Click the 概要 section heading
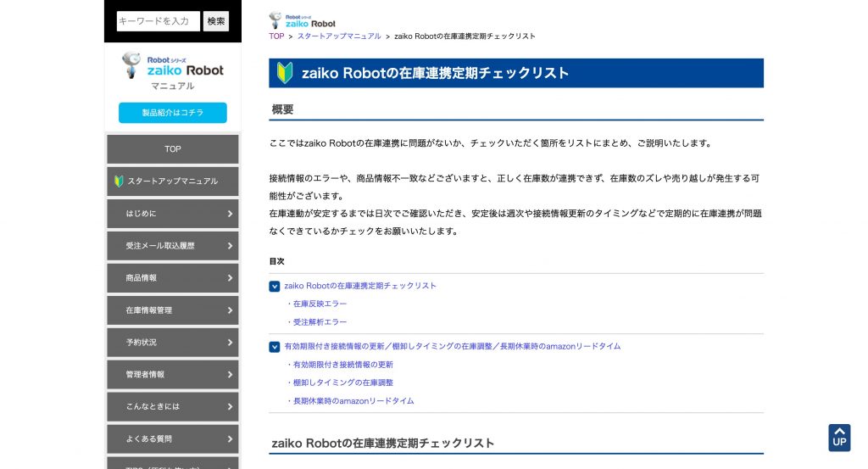The height and width of the screenshot is (469, 868). pyautogui.click(x=282, y=109)
